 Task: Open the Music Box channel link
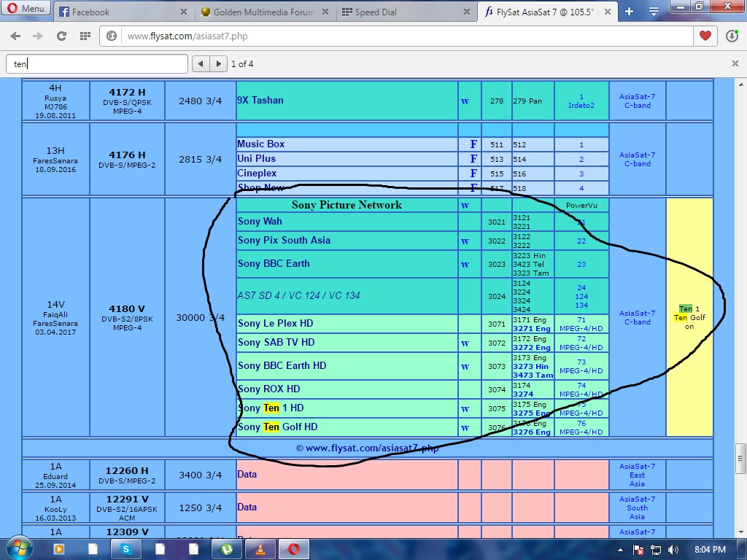pyautogui.click(x=261, y=144)
